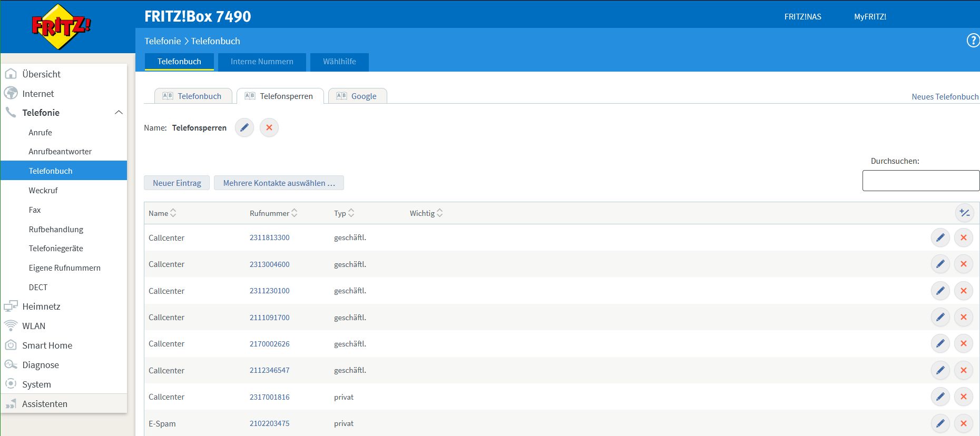Delete the Telefonsperren phonebook
This screenshot has height=436, width=980.
pos(269,127)
